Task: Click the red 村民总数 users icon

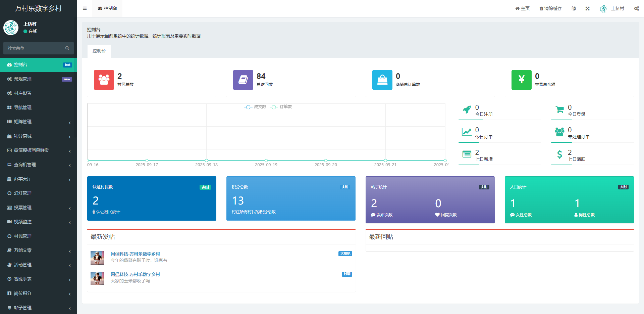Action: point(104,80)
